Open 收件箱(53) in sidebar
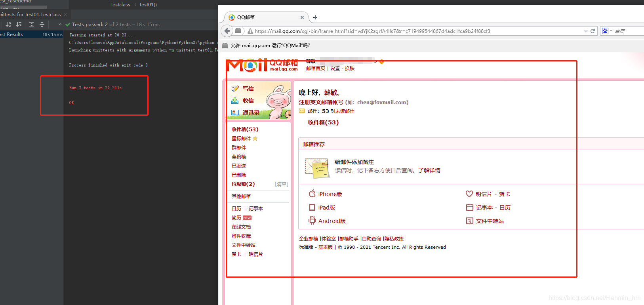 (x=245, y=130)
